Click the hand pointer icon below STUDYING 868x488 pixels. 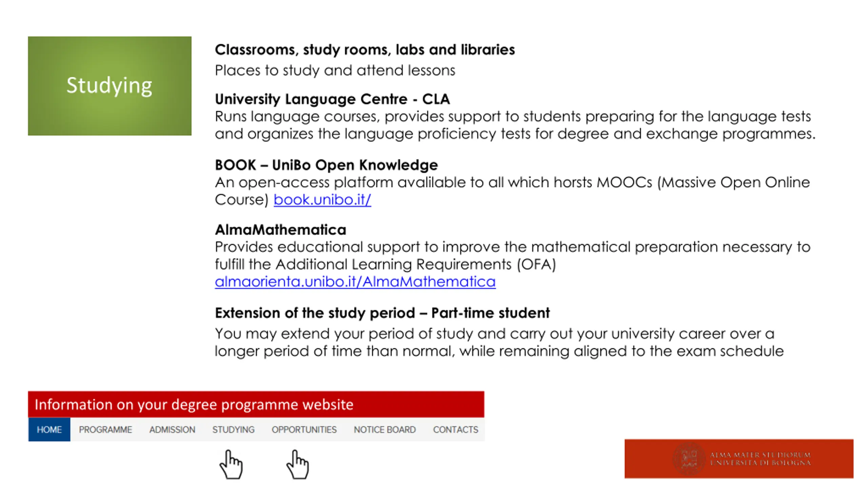pyautogui.click(x=231, y=464)
